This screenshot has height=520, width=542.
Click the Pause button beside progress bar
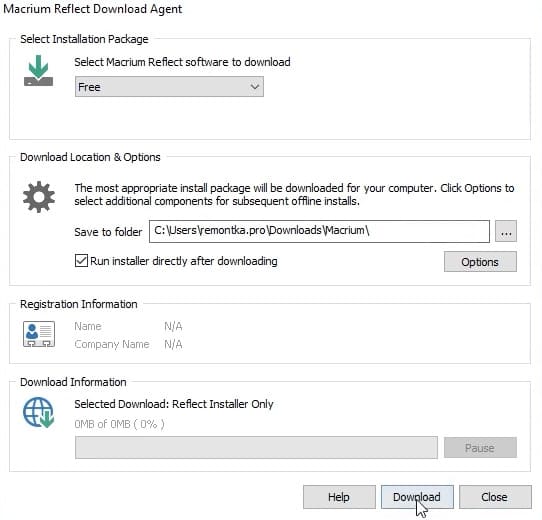(x=480, y=448)
